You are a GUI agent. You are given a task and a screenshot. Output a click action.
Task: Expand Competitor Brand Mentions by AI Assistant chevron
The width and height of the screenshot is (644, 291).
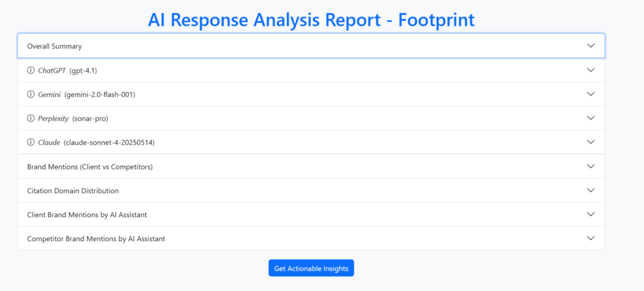click(x=591, y=239)
